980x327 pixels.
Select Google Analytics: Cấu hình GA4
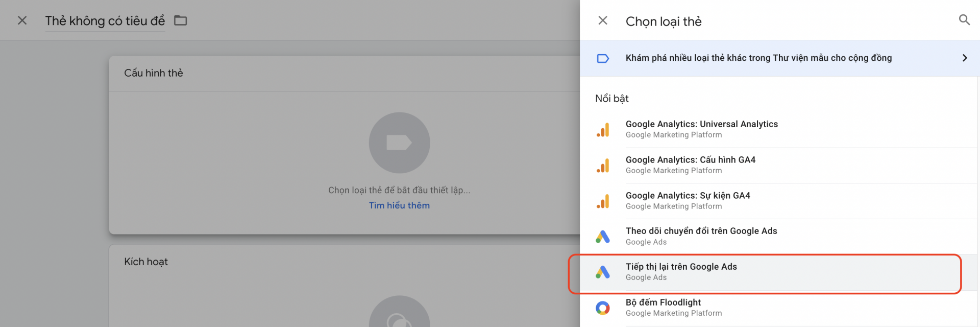coord(780,166)
